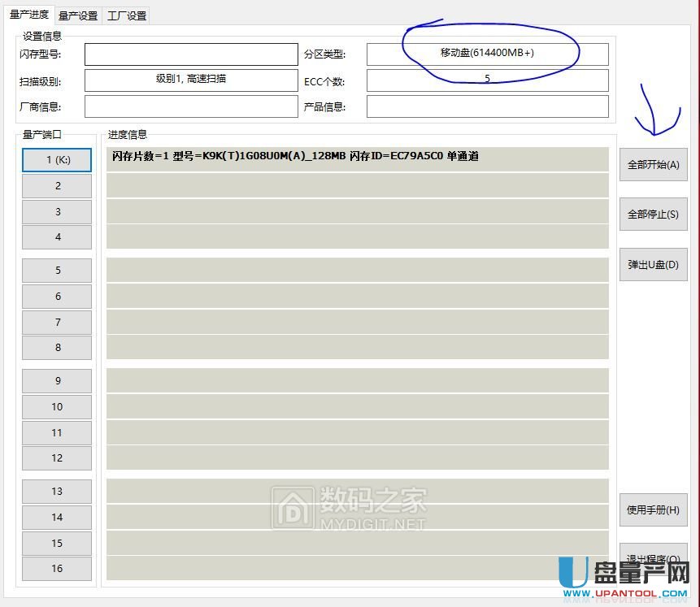Image resolution: width=700 pixels, height=607 pixels.
Task: Click the 进度信息 group heading
Action: [x=127, y=134]
